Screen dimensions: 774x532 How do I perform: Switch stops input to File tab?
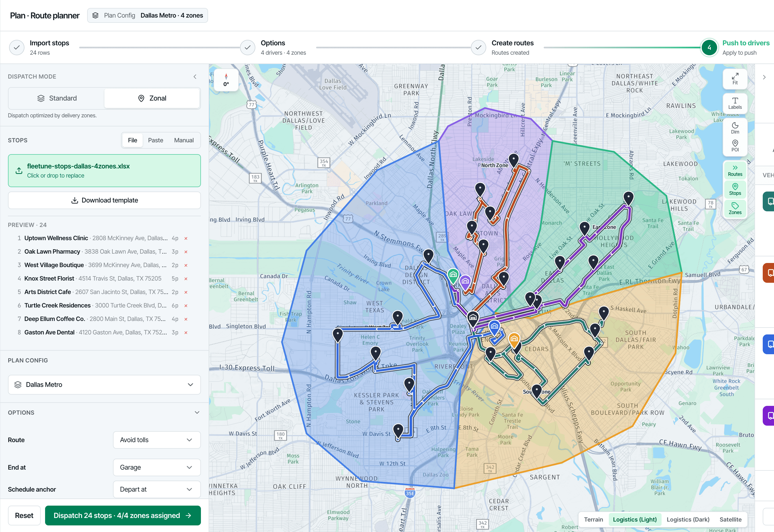coord(132,140)
